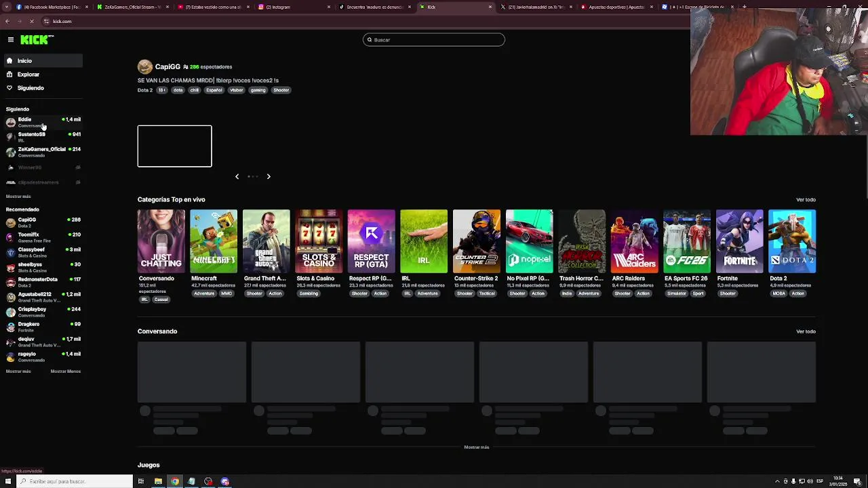Click Ver todo for Categorías Top
Image resolution: width=868 pixels, height=488 pixels.
pos(806,200)
